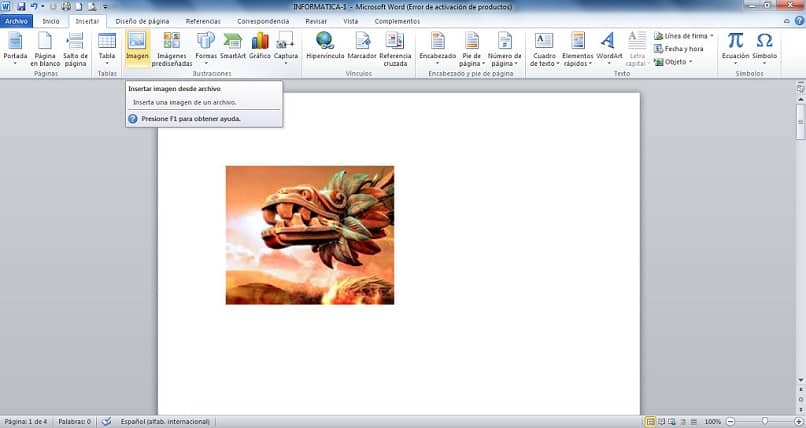Switch to the Correspondencia tab
The height and width of the screenshot is (428, 806).
(x=263, y=21)
